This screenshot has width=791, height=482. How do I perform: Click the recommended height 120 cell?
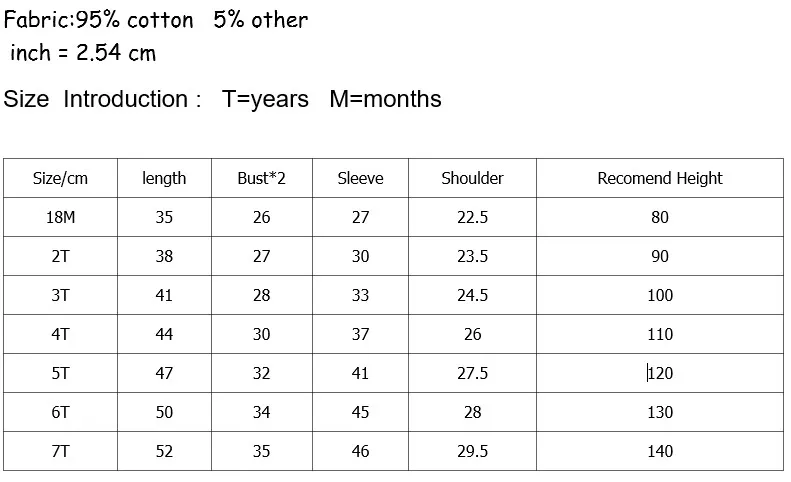(660, 373)
